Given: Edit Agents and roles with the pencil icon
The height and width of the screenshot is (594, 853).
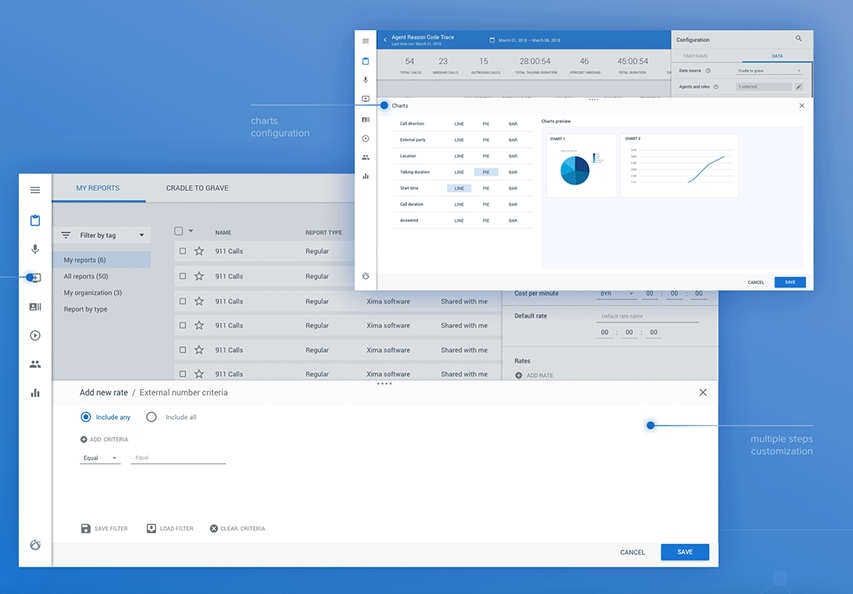Looking at the screenshot, I should (799, 86).
